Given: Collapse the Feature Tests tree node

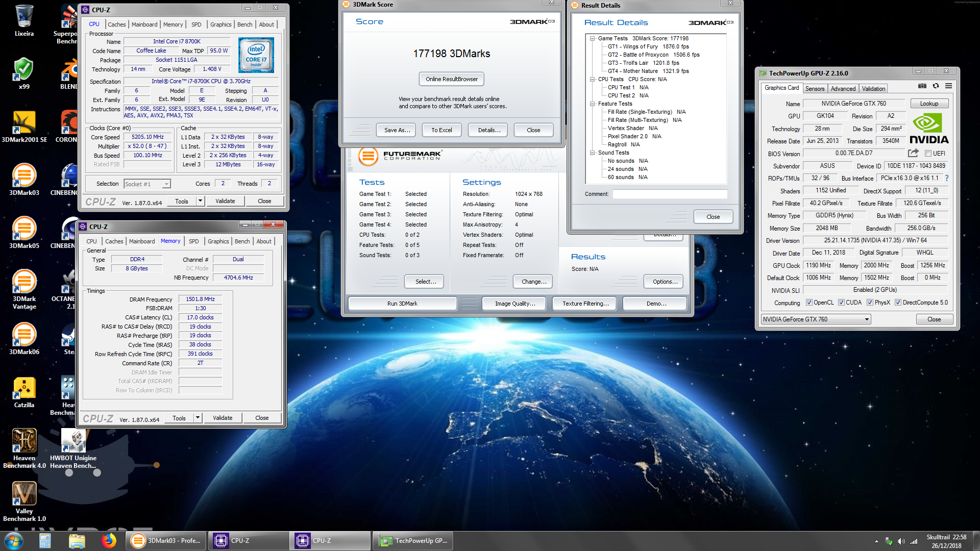Looking at the screenshot, I should (593, 104).
